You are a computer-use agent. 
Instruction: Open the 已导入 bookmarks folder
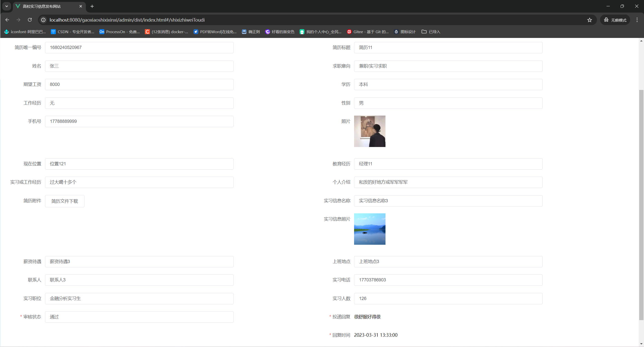[x=431, y=32]
